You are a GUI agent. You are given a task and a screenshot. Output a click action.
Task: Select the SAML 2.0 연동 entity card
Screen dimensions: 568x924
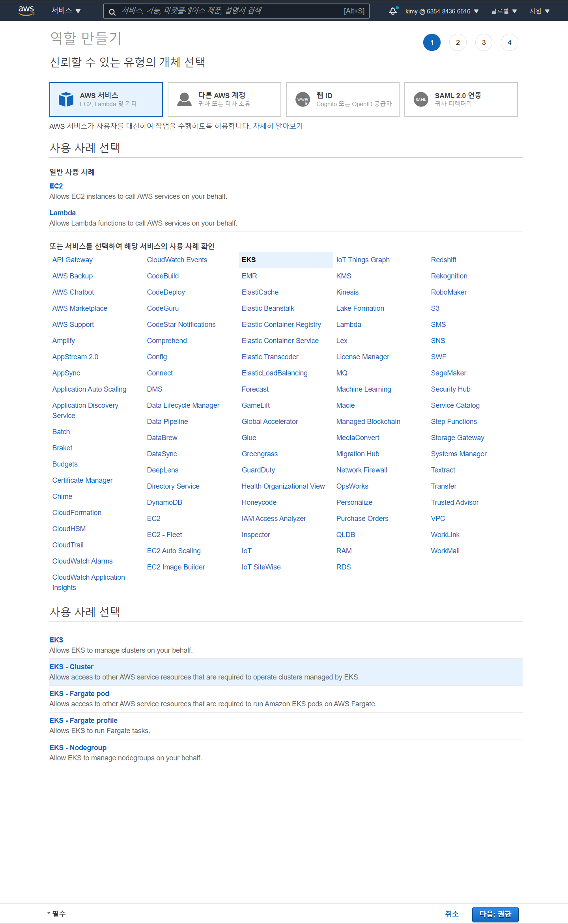point(461,99)
